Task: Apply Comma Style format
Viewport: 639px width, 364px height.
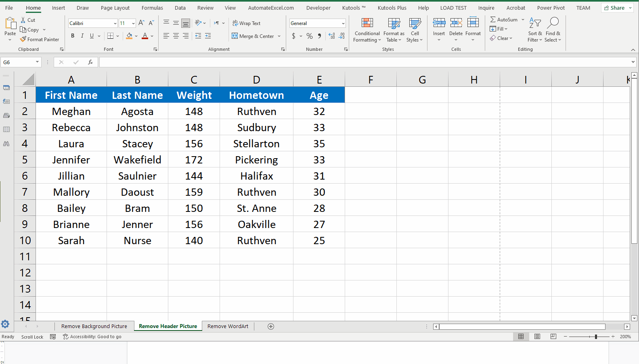Action: [319, 36]
